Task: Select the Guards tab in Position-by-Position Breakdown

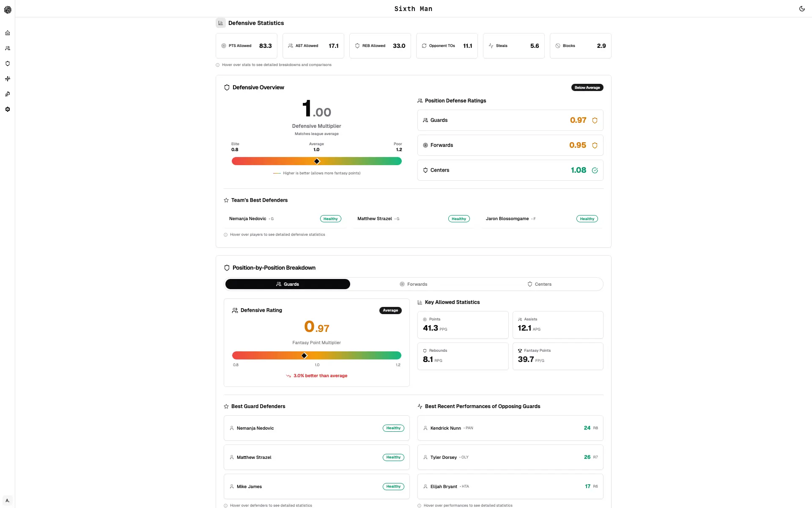Action: click(288, 284)
